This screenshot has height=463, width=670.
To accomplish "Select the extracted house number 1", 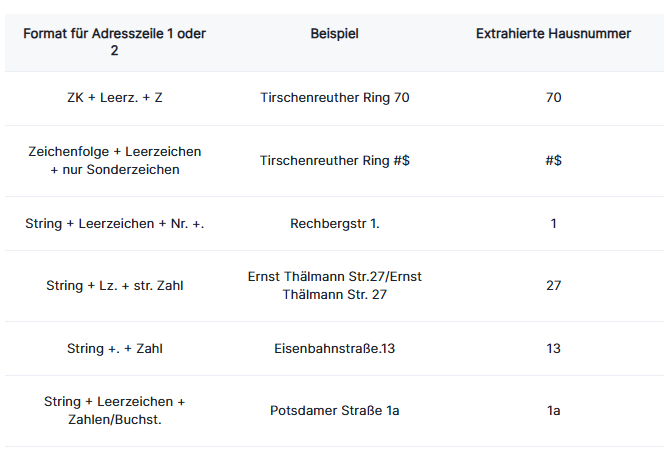I will pos(553,223).
